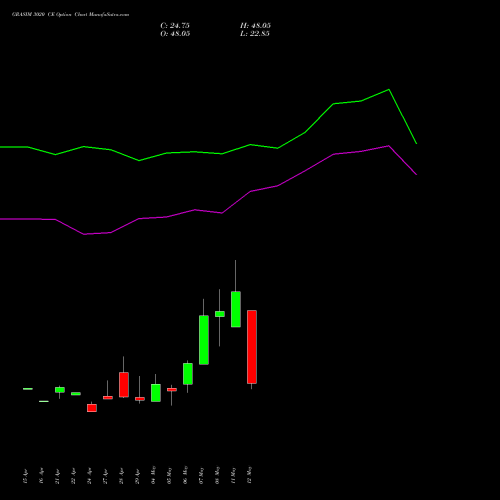The height and width of the screenshot is (500, 500).
Task: Click the open value O: 48.05
Action: click(175, 34)
